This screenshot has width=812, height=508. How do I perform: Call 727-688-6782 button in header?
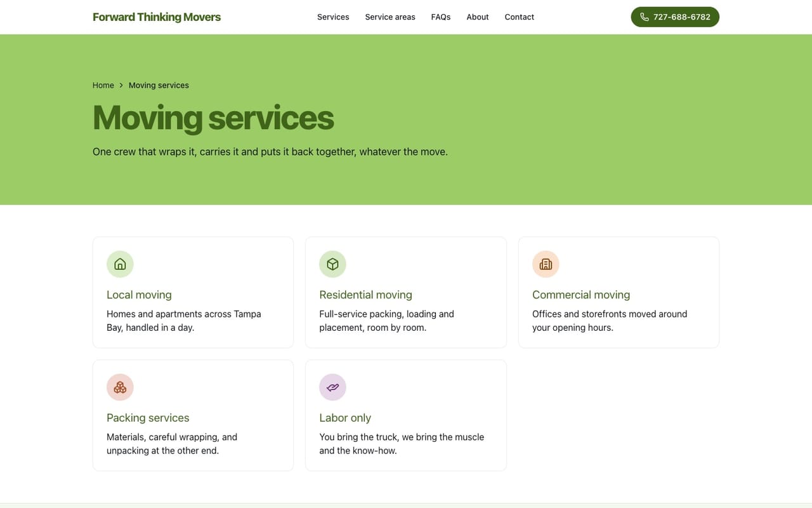click(x=675, y=17)
